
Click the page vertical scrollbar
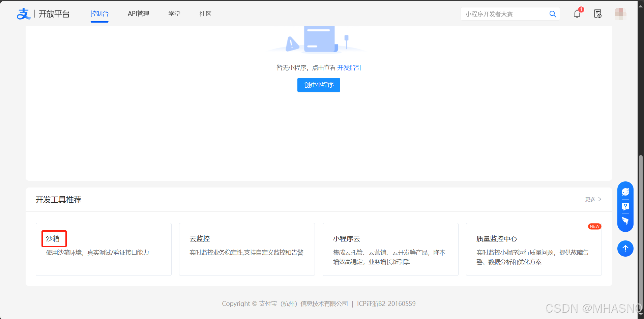coord(641,233)
